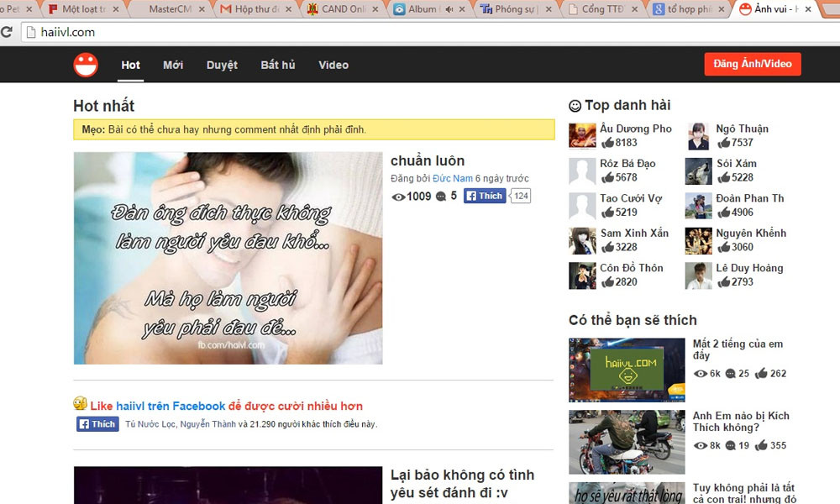Switch to the MasterCM browser tab
840x504 pixels.
pos(168,9)
